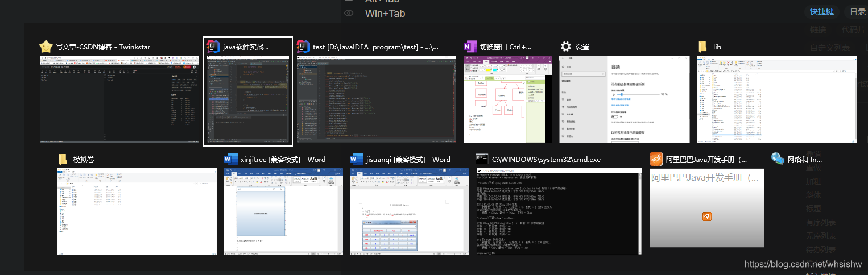Viewport: 868px width, 275px height.
Task: Switch to the 'xinjitree' Word document preview
Action: pyautogui.click(x=283, y=211)
